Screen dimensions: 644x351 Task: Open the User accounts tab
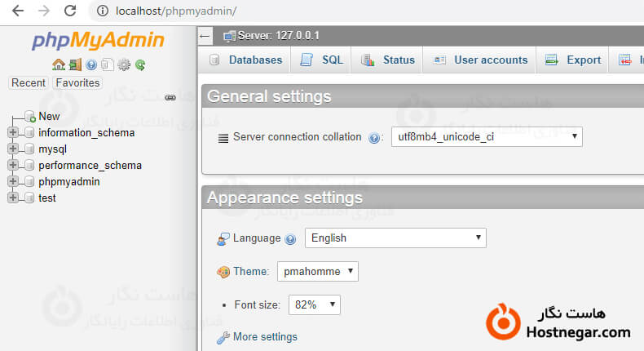(x=481, y=60)
